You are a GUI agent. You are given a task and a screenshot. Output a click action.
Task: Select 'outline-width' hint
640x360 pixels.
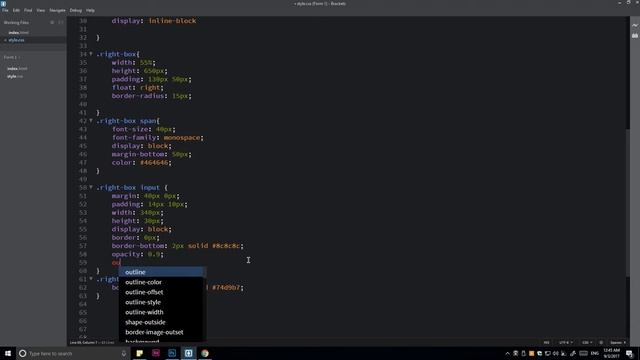162,312
